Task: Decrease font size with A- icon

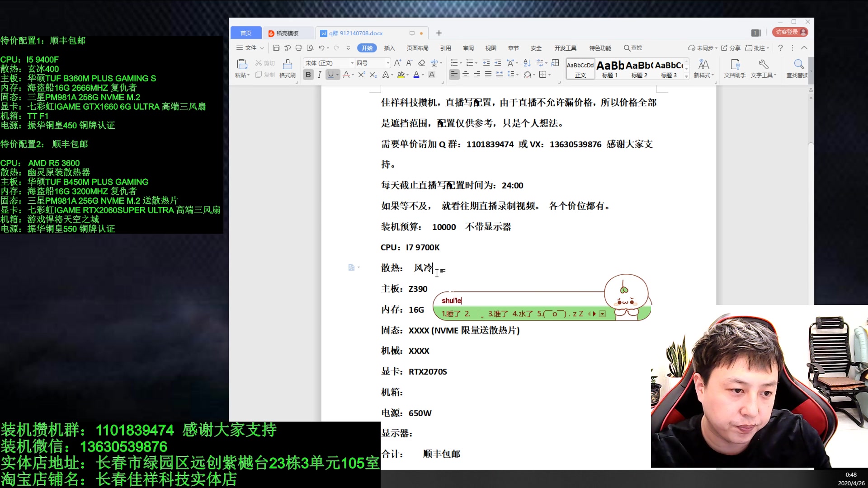Action: tap(409, 63)
